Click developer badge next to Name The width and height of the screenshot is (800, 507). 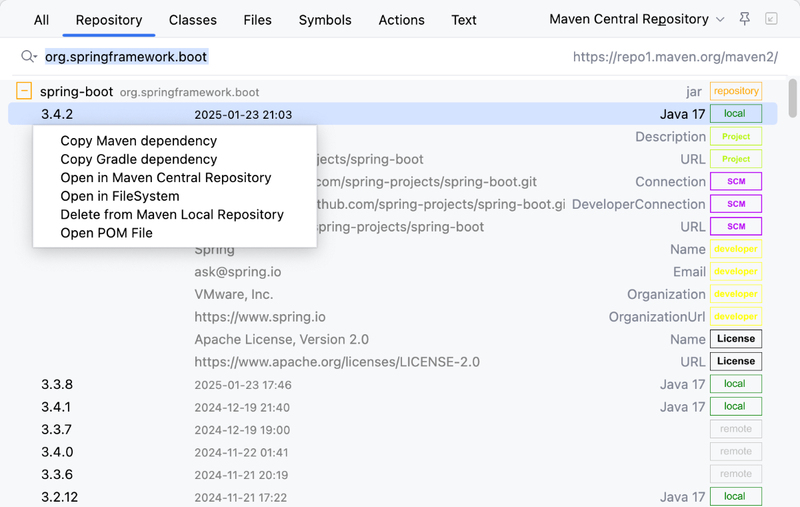coord(736,249)
